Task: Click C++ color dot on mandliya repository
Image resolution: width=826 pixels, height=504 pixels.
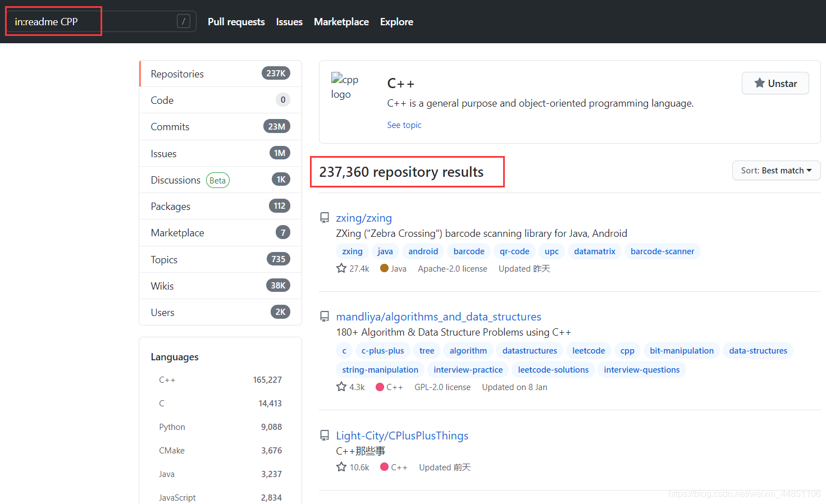Action: pyautogui.click(x=380, y=387)
